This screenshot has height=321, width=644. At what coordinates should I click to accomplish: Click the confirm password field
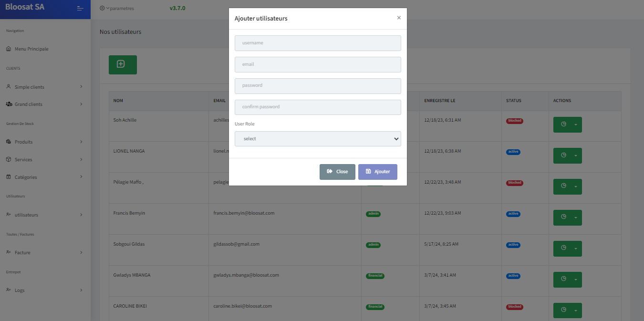coord(318,107)
